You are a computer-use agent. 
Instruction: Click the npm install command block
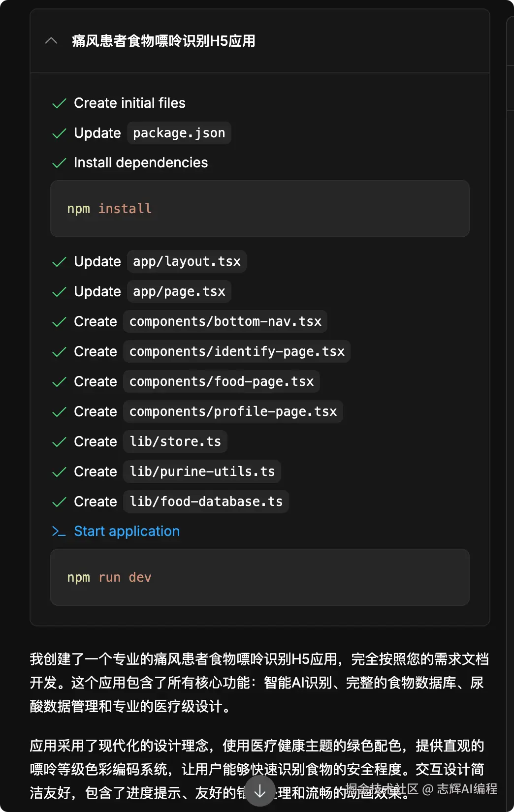[x=259, y=209]
